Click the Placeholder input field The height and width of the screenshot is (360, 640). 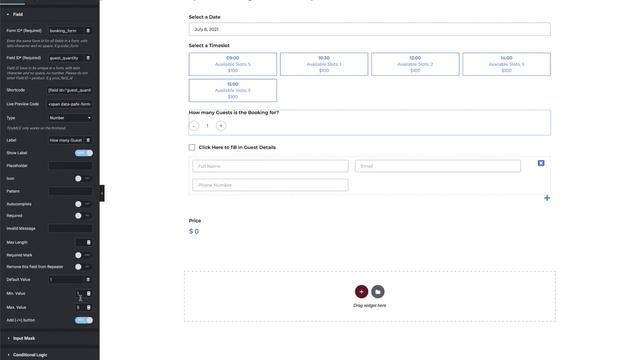click(x=70, y=166)
